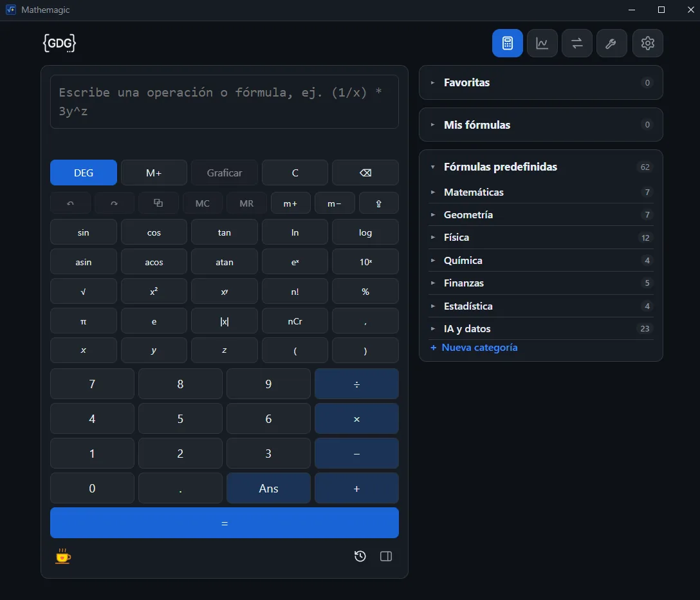Toggle the side panel layout icon
700x600 pixels.
[x=386, y=556]
